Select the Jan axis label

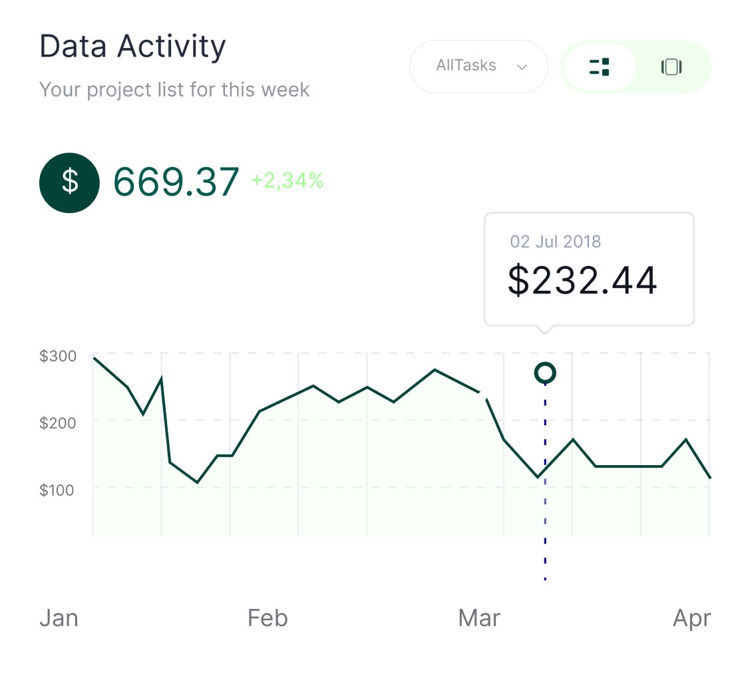pos(59,618)
